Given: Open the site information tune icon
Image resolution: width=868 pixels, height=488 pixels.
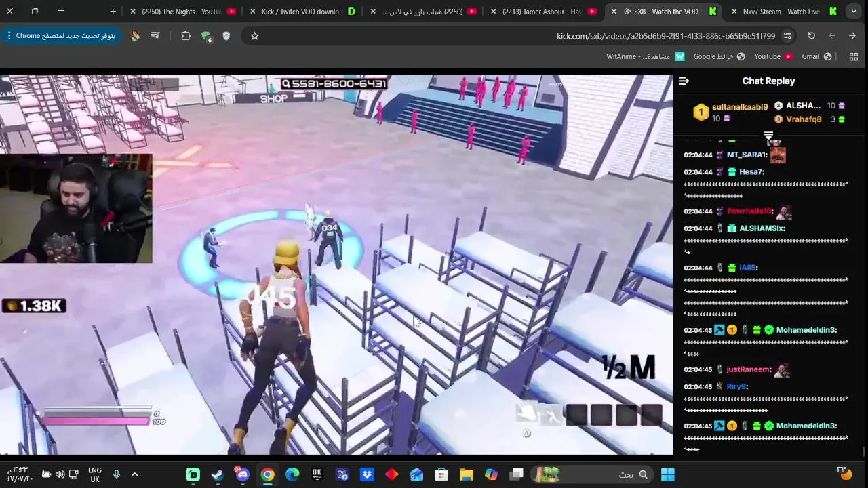Looking at the screenshot, I should point(787,36).
